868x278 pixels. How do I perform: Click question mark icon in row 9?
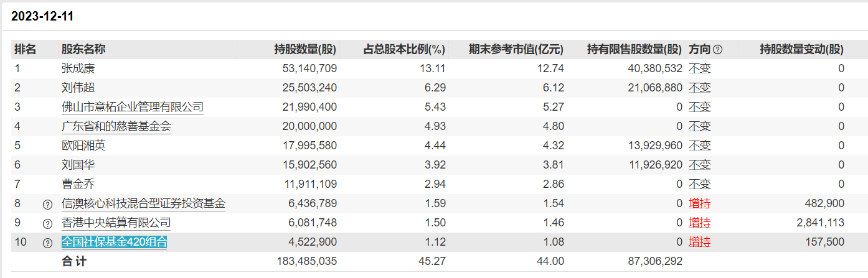coord(47,223)
